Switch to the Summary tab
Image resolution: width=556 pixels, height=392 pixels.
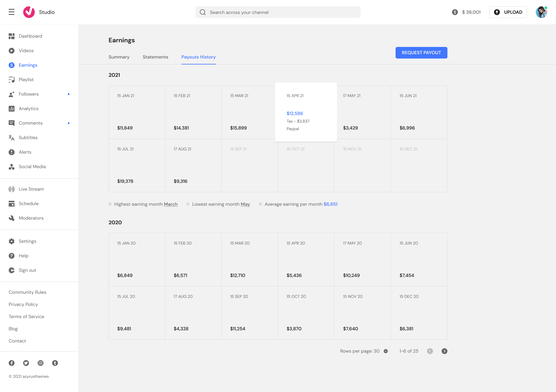pos(119,57)
